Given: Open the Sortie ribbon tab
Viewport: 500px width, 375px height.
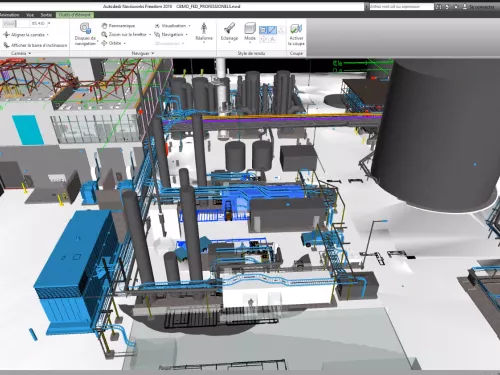Looking at the screenshot, I should pos(46,15).
